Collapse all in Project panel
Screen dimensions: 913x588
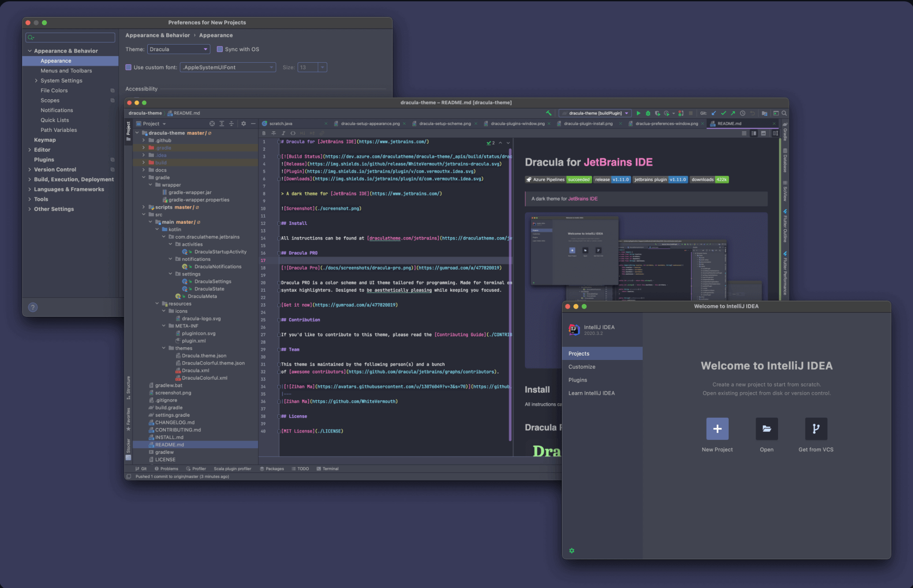[x=231, y=124]
